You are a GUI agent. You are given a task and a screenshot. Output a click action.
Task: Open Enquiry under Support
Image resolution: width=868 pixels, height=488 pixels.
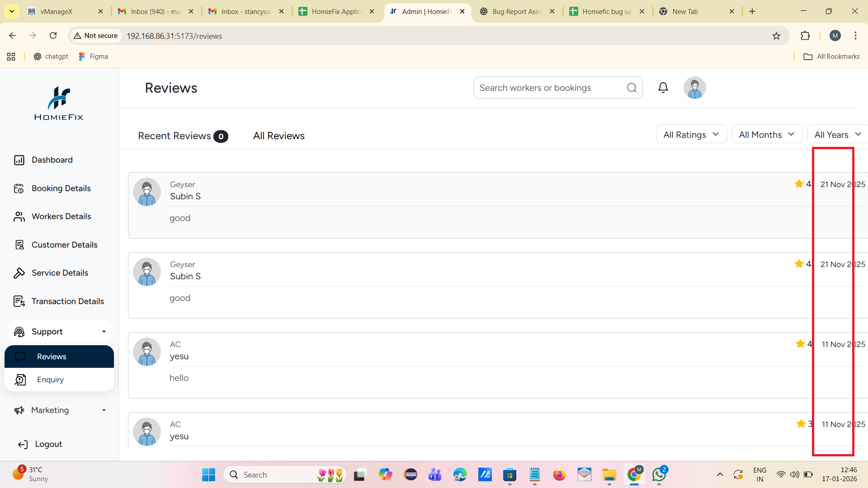(50, 380)
